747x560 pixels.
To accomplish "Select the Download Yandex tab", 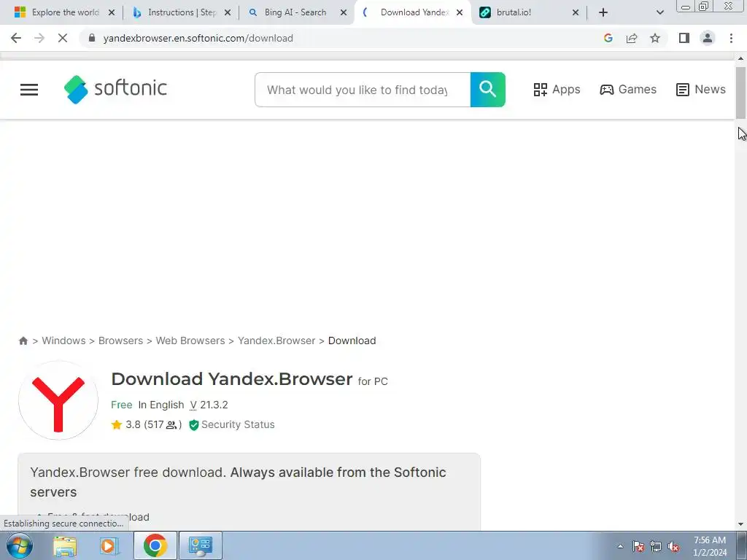I will coord(413,12).
